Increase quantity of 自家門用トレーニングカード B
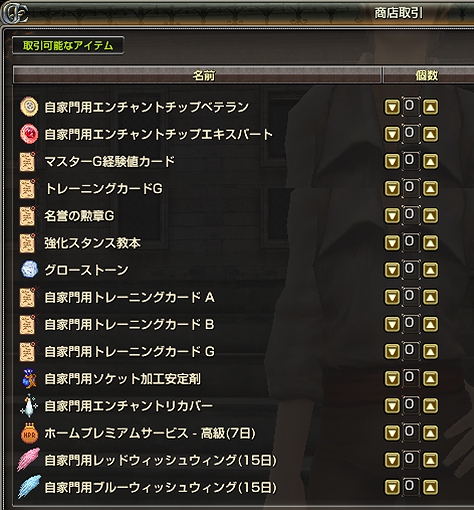The width and height of the screenshot is (474, 510). (x=430, y=324)
